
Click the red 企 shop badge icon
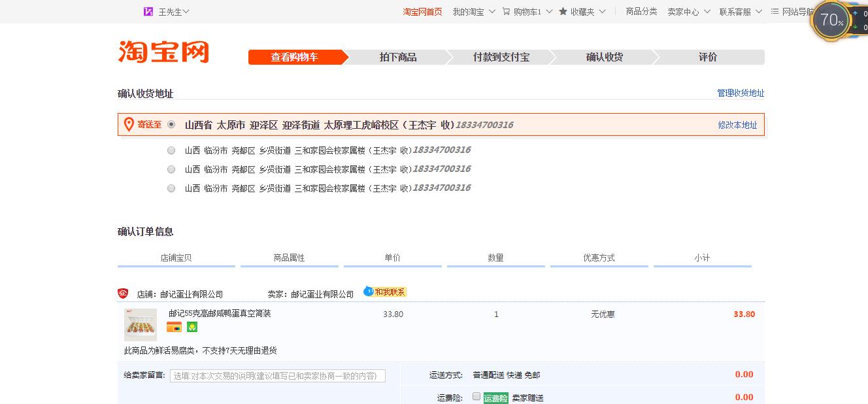pyautogui.click(x=123, y=294)
